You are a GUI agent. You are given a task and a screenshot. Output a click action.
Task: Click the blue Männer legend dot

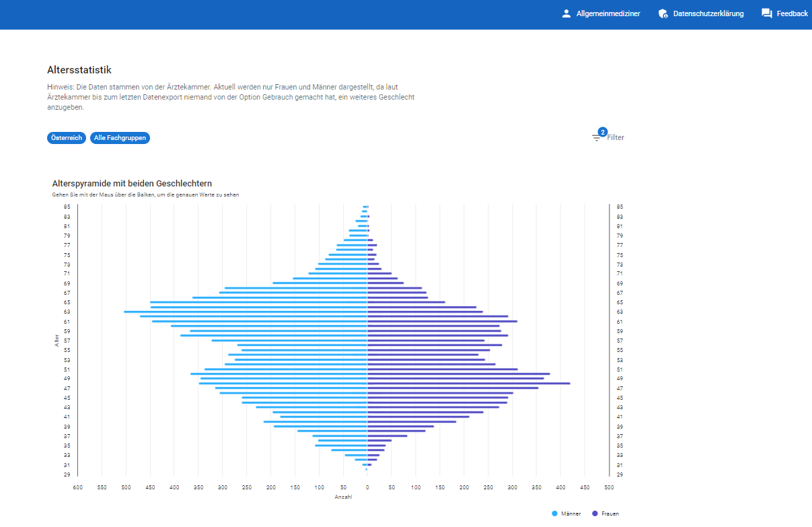click(554, 514)
